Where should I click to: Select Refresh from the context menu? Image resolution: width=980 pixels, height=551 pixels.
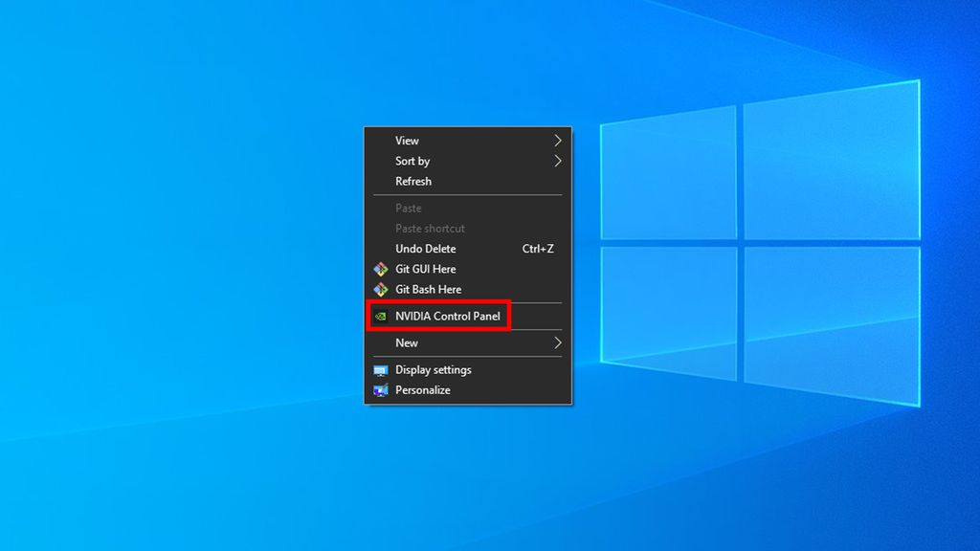click(x=412, y=181)
